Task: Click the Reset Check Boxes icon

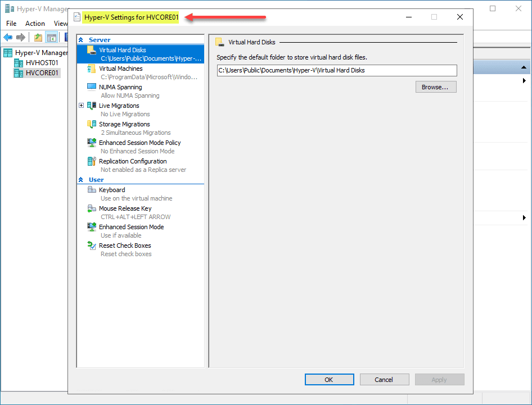Action: tap(91, 245)
